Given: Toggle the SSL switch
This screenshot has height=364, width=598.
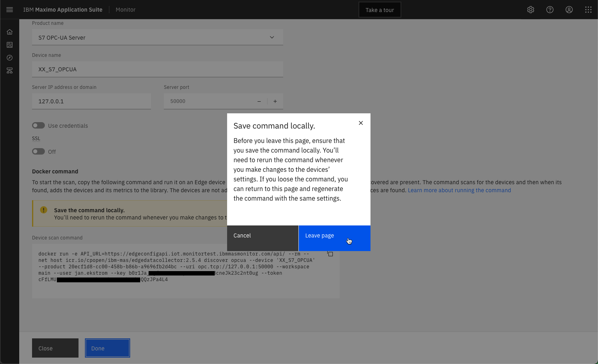Looking at the screenshot, I should [38, 151].
